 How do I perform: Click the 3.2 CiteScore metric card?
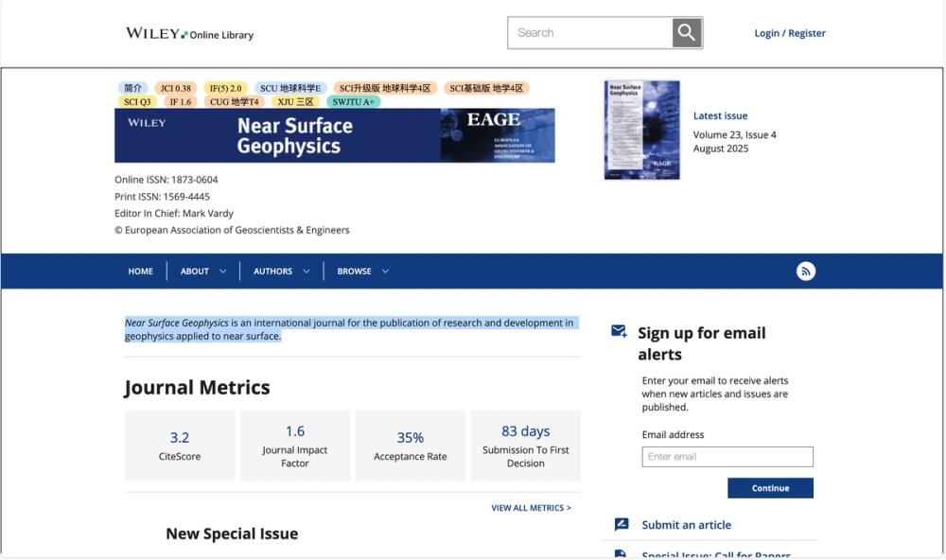pos(180,446)
